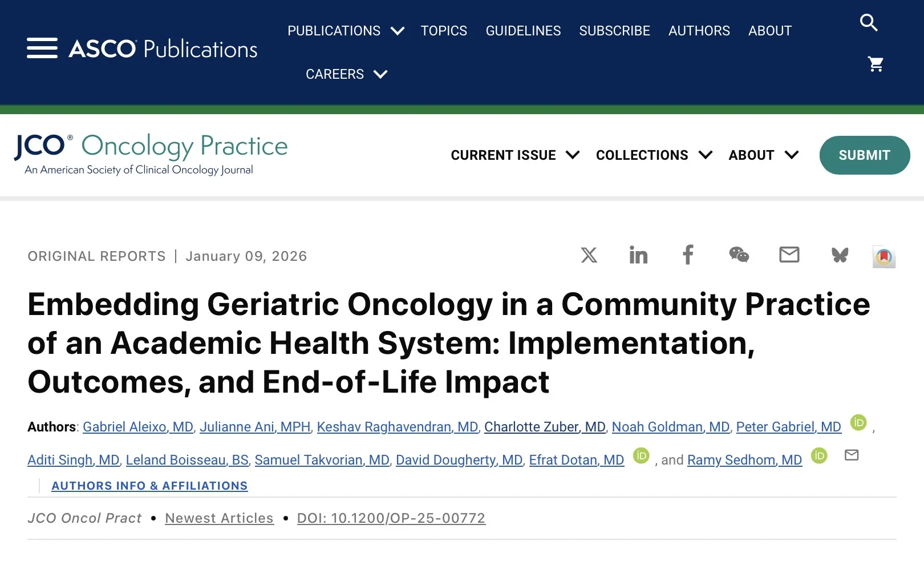924x565 pixels.
Task: Click the search magnifier icon
Action: pos(868,23)
